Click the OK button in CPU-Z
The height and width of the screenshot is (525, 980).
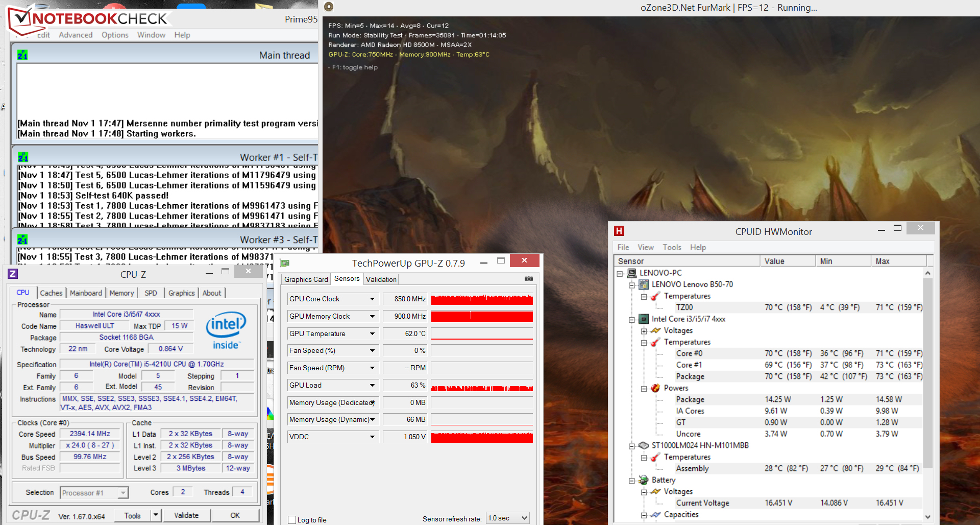click(235, 515)
